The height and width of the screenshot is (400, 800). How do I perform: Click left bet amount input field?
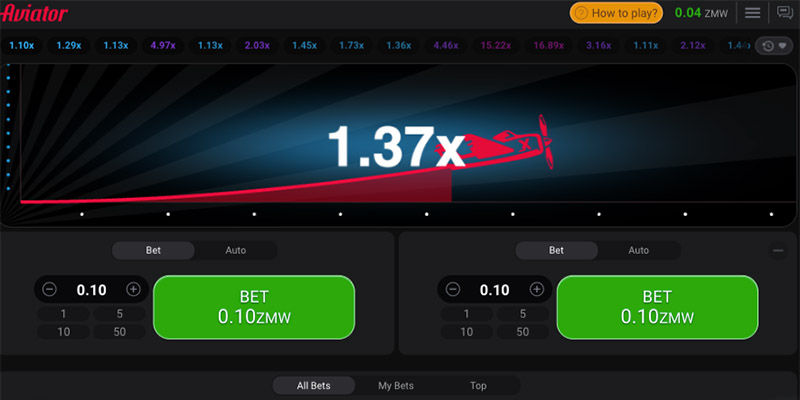[91, 289]
